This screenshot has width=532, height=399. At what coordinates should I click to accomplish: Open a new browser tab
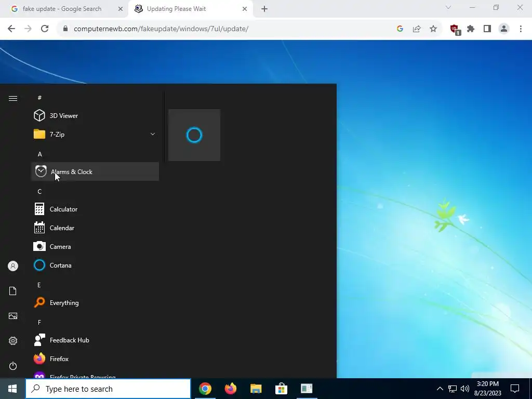[264, 9]
